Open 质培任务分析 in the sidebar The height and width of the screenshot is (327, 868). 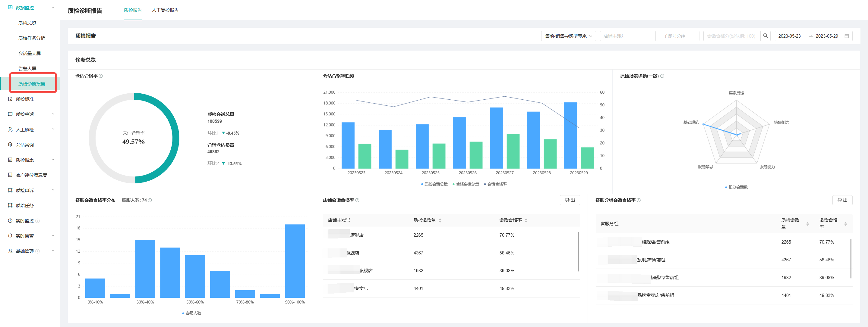[x=32, y=38]
